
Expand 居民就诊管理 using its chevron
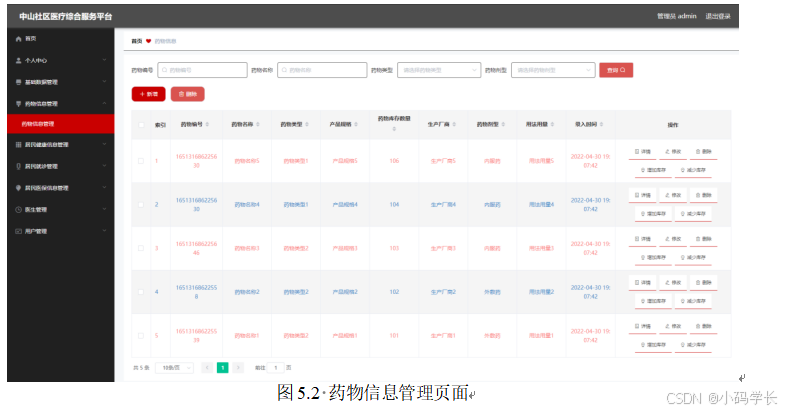pyautogui.click(x=105, y=166)
